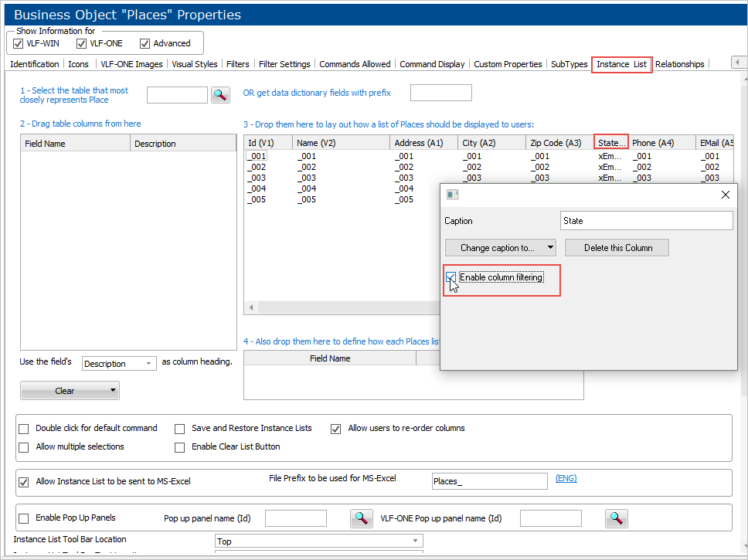The image size is (748, 560).
Task: Click the Caption text field
Action: 646,221
